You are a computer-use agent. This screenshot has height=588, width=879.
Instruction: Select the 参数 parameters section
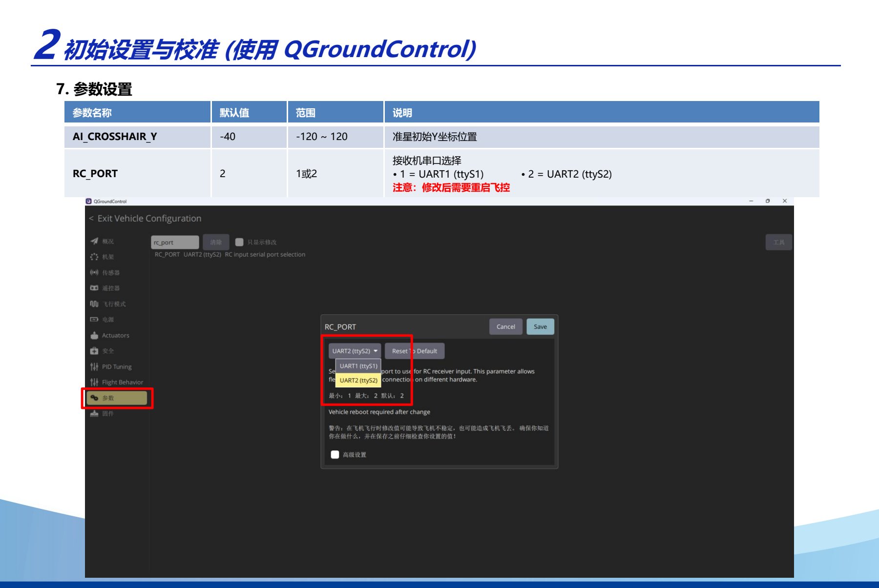(117, 398)
